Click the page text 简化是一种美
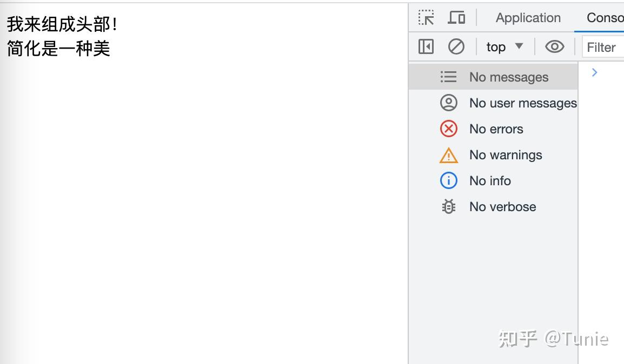Image resolution: width=624 pixels, height=364 pixels. [x=58, y=49]
